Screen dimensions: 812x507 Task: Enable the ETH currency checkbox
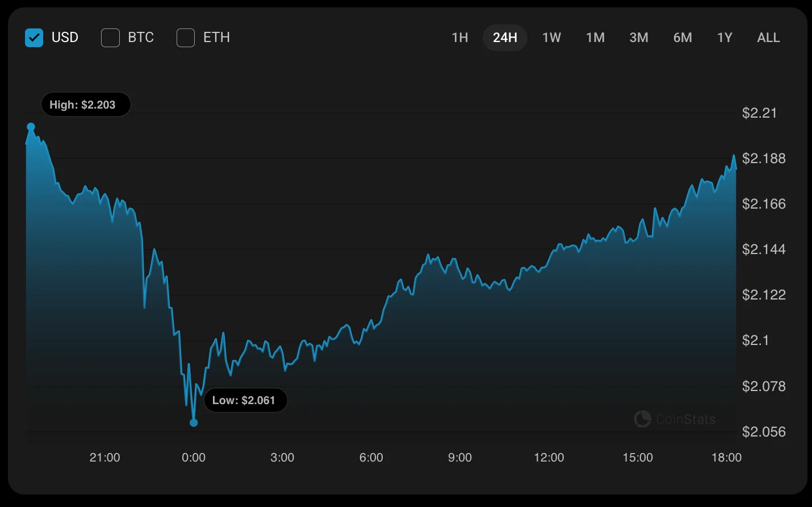pos(186,38)
